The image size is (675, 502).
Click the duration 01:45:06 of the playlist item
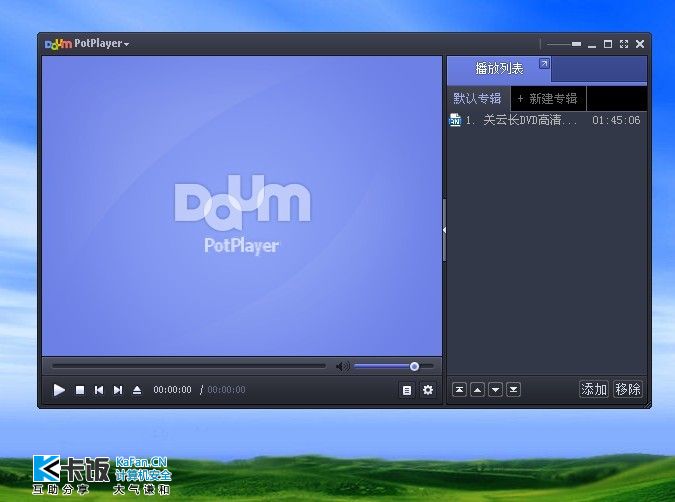616,120
